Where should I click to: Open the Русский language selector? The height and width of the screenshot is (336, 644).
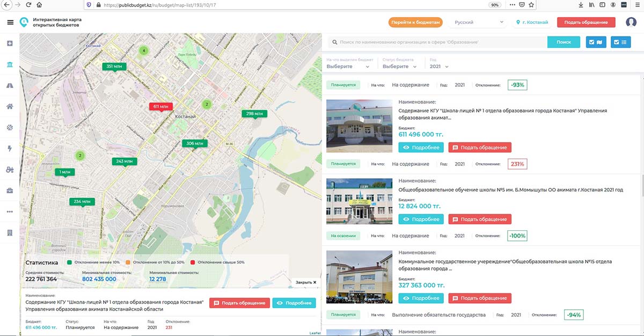click(479, 23)
